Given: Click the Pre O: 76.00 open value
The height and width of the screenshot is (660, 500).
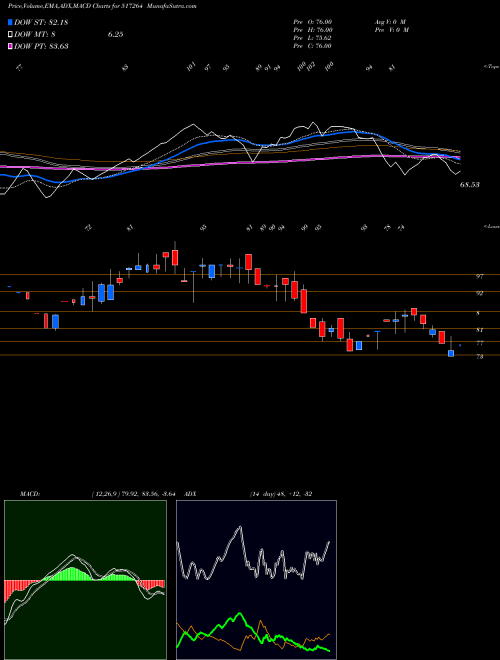Looking at the screenshot, I should 313,22.
